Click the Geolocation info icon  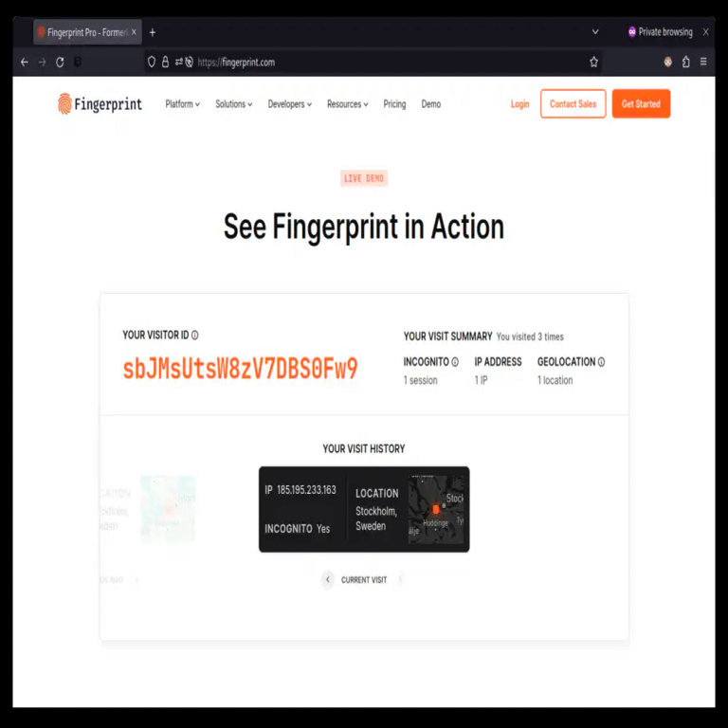coord(601,362)
